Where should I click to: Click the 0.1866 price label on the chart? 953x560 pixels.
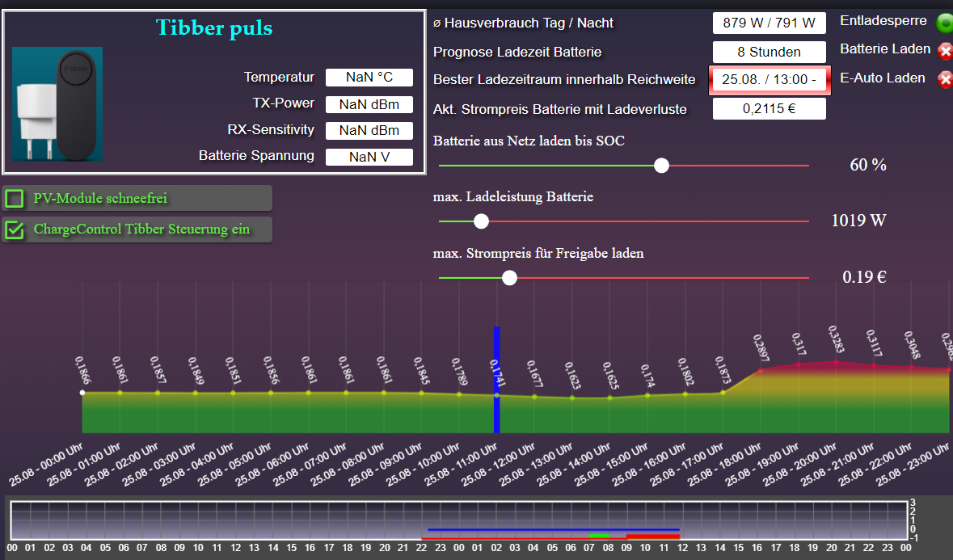pos(82,370)
